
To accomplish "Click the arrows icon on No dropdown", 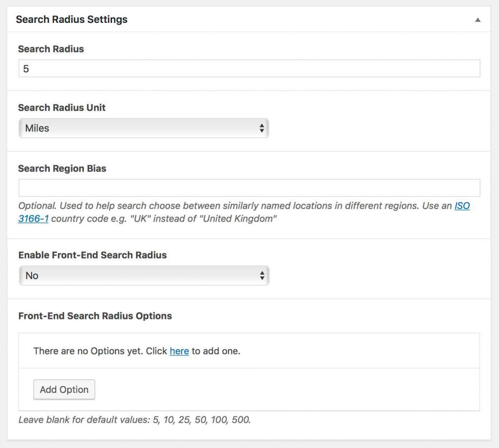I will click(262, 276).
